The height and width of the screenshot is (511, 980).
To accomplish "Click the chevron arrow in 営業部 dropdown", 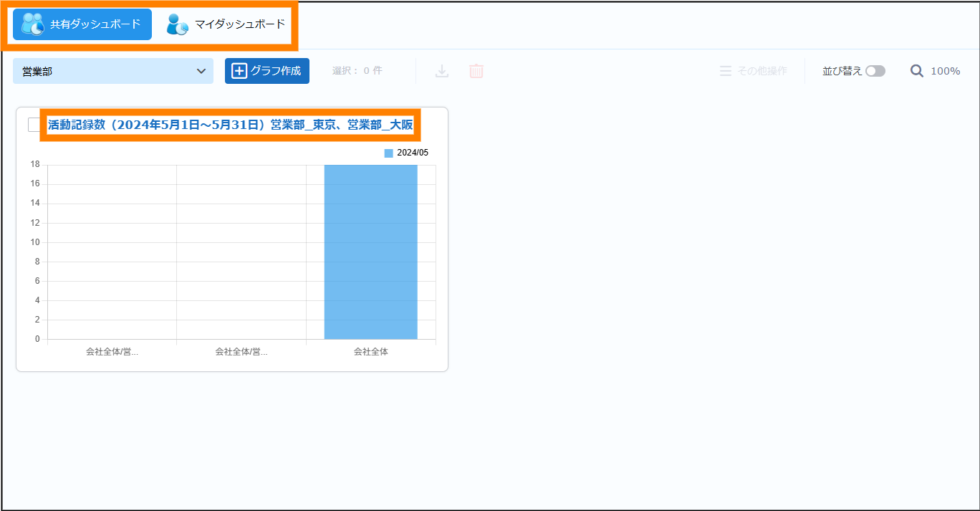I will tap(201, 71).
